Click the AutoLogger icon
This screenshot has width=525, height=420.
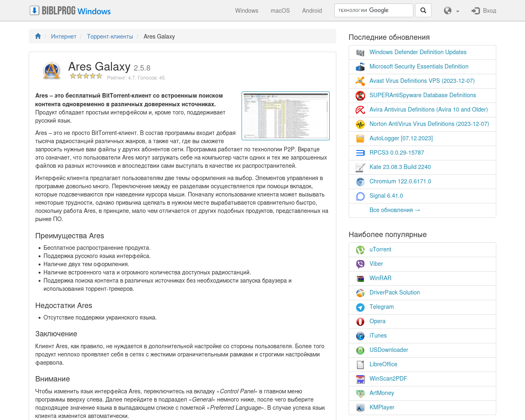point(360,139)
